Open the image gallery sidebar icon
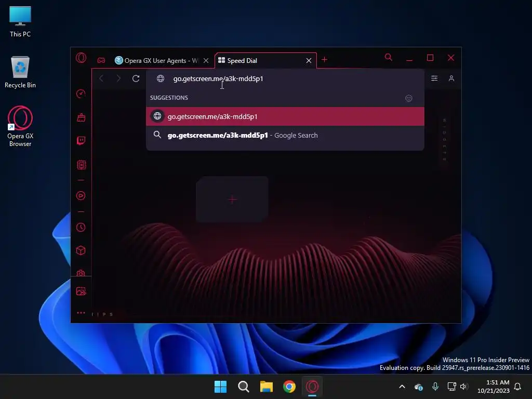The image size is (532, 399). coord(81,291)
